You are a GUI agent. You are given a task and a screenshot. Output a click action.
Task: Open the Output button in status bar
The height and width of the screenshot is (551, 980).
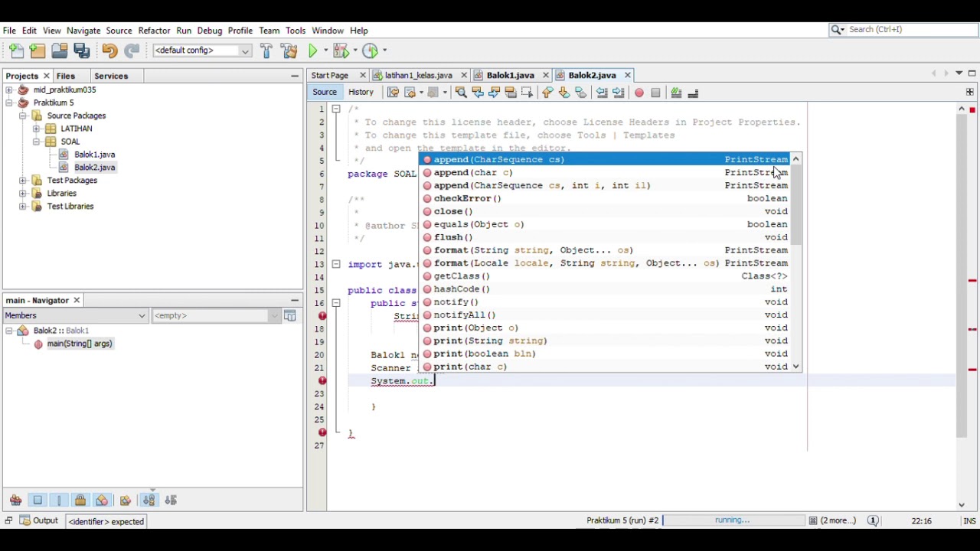(40, 521)
